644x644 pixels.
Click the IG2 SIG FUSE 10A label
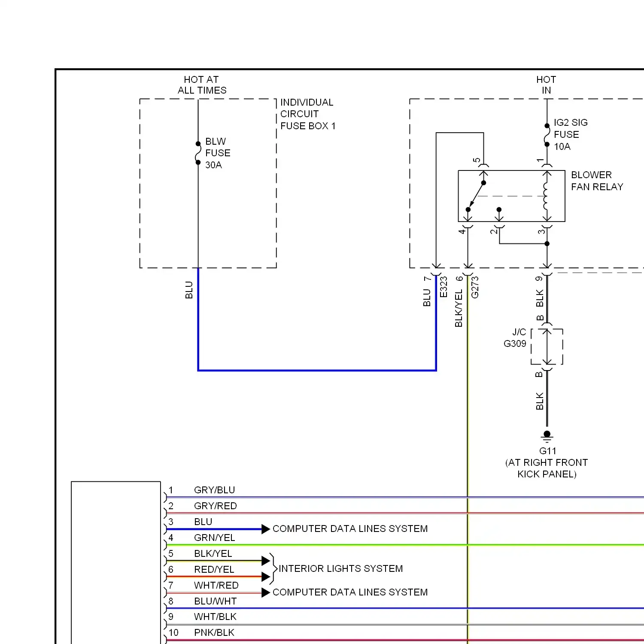click(571, 134)
